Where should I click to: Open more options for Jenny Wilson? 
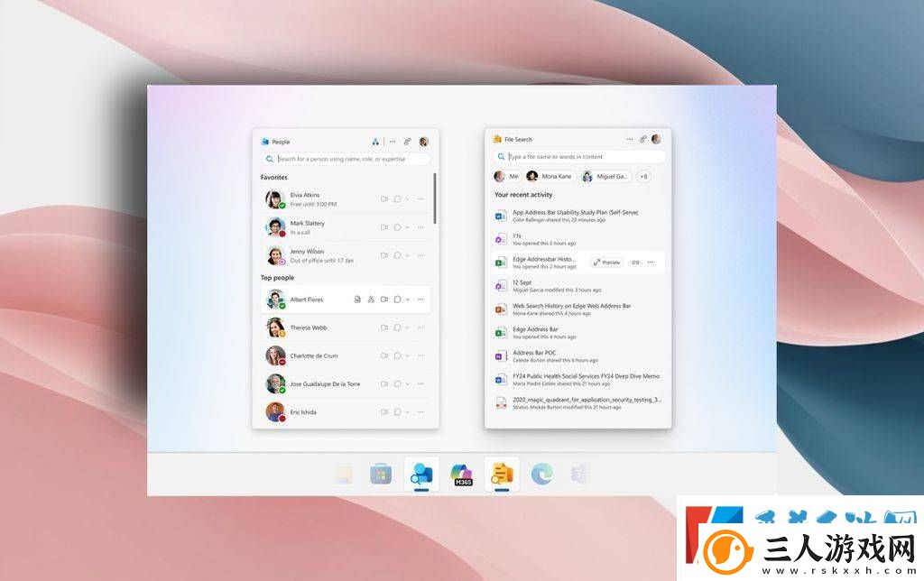(420, 255)
